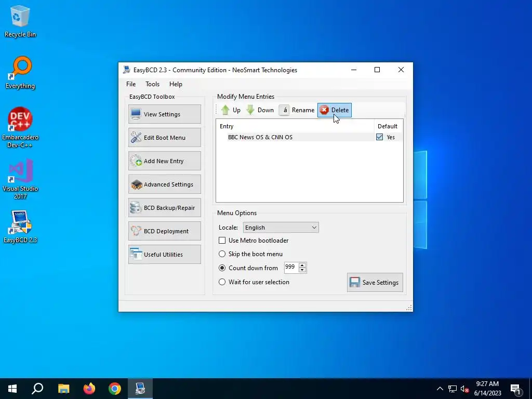Select Wait for user selection option
532x399 pixels.
[x=222, y=282]
